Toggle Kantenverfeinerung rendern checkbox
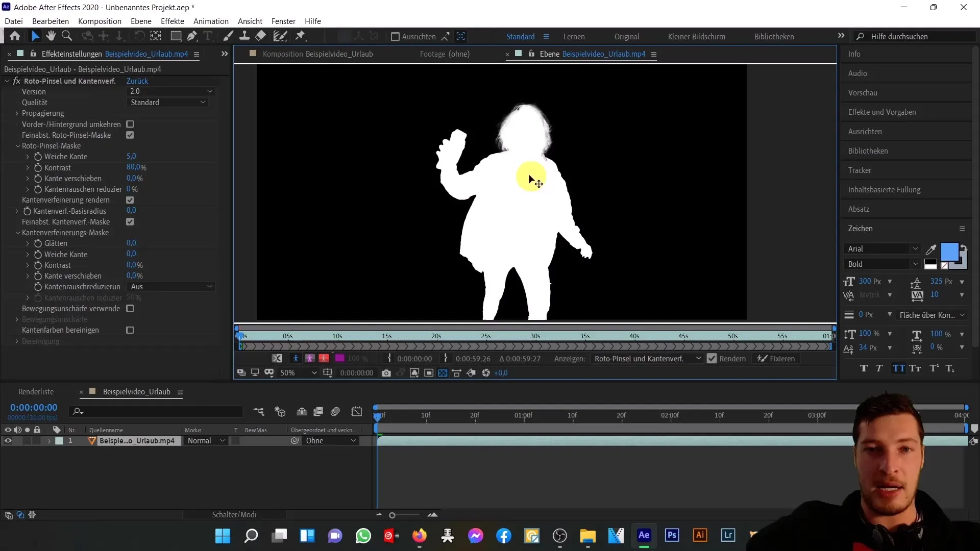Image resolution: width=980 pixels, height=551 pixels. pyautogui.click(x=130, y=200)
